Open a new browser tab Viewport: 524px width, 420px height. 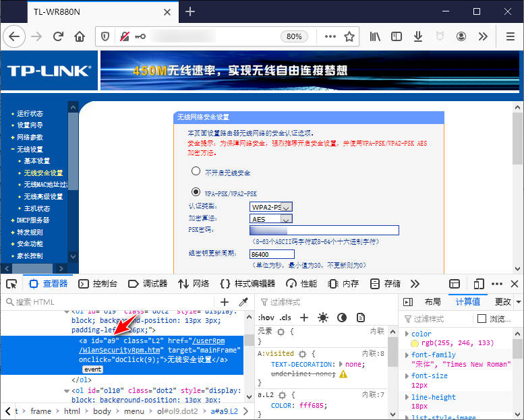pos(190,11)
